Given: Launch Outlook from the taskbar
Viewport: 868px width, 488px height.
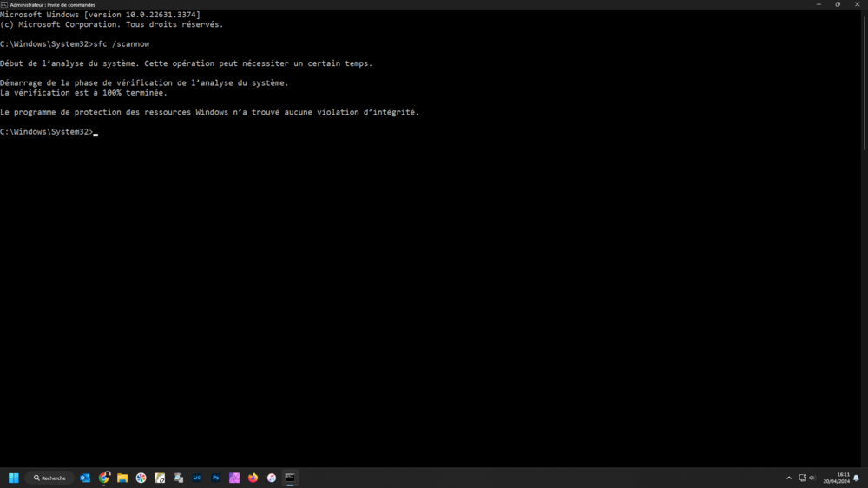Looking at the screenshot, I should tap(85, 478).
